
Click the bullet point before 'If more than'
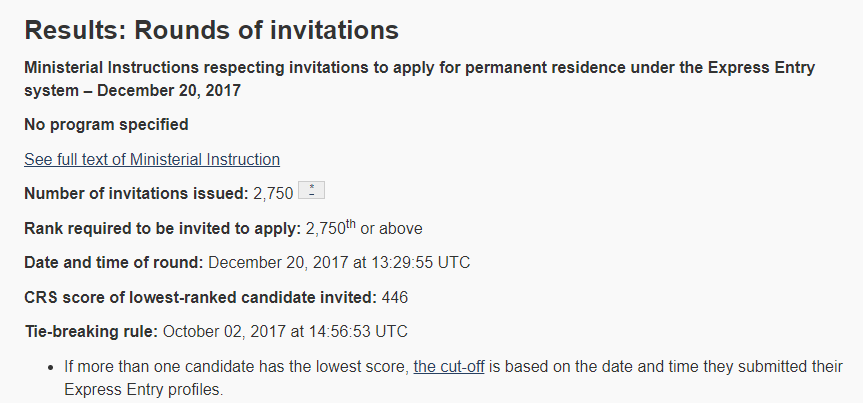(x=51, y=367)
